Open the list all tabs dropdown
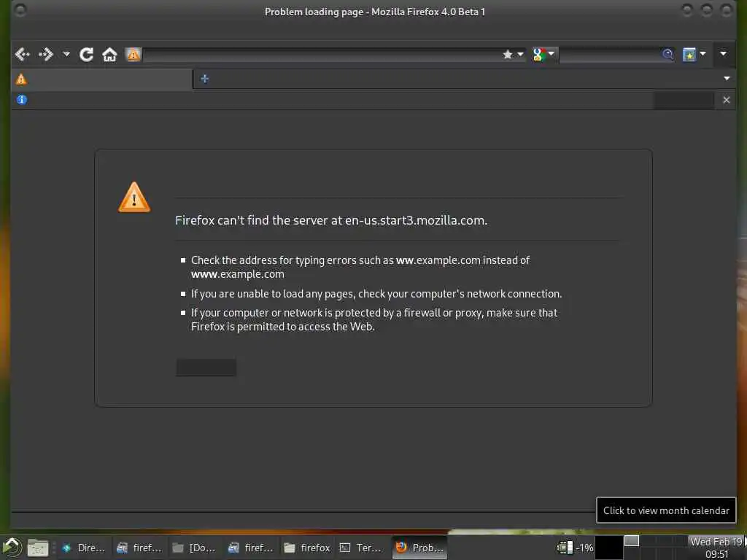This screenshot has height=560, width=747. tap(727, 78)
